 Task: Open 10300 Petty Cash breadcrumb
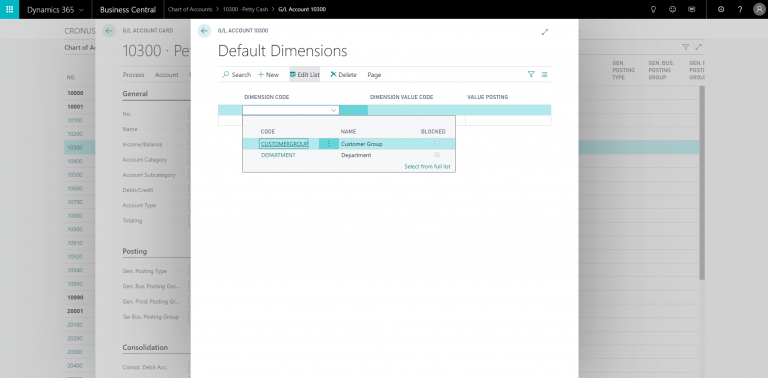click(x=245, y=9)
